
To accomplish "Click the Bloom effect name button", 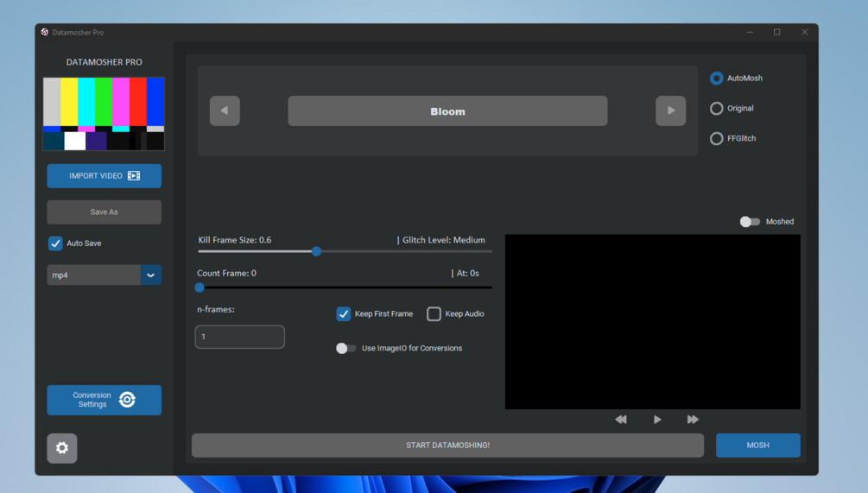I will (448, 111).
